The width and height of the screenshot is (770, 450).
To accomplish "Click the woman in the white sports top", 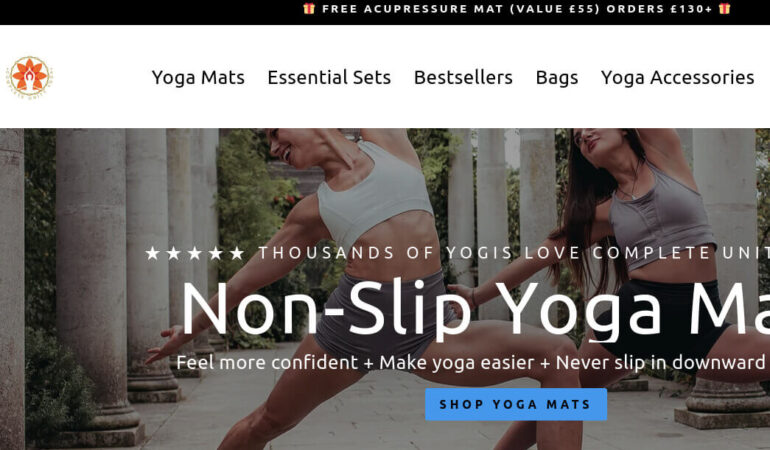I will pyautogui.click(x=363, y=275).
